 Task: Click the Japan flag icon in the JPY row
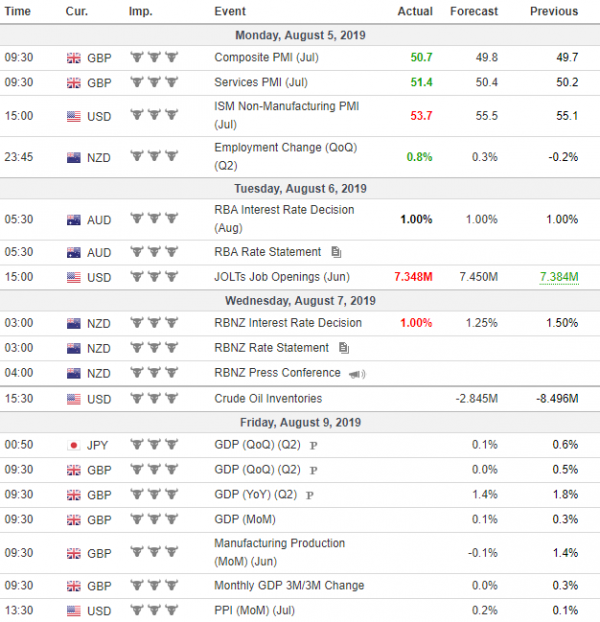coord(73,445)
